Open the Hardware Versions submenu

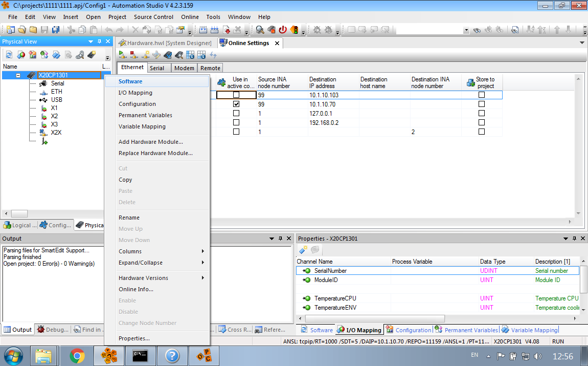point(157,278)
